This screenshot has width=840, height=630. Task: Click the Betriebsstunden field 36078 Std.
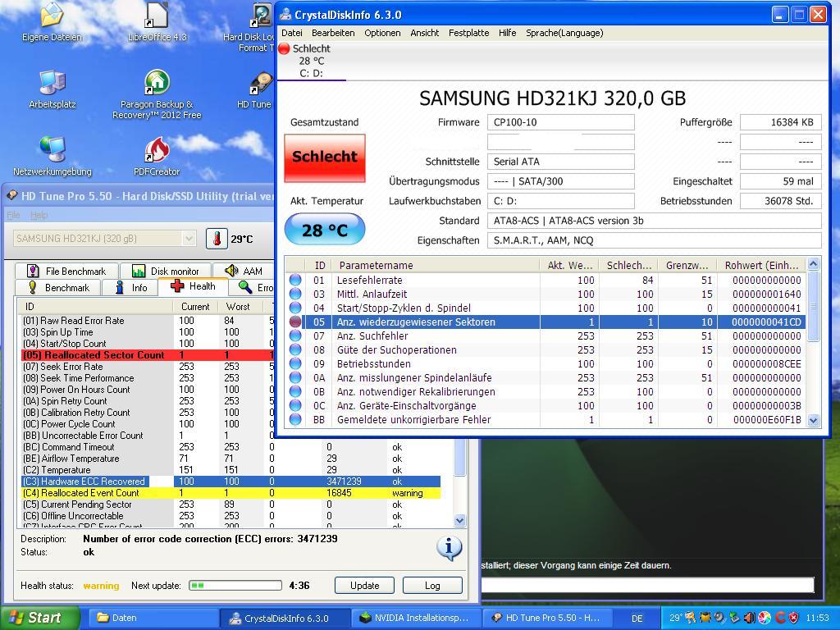pyautogui.click(x=781, y=201)
